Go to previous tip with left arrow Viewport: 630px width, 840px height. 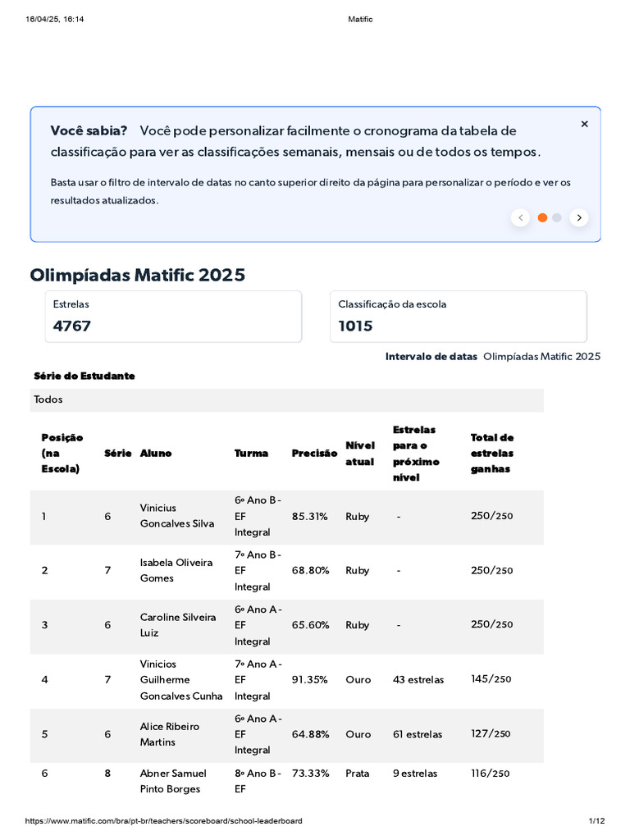pos(521,217)
